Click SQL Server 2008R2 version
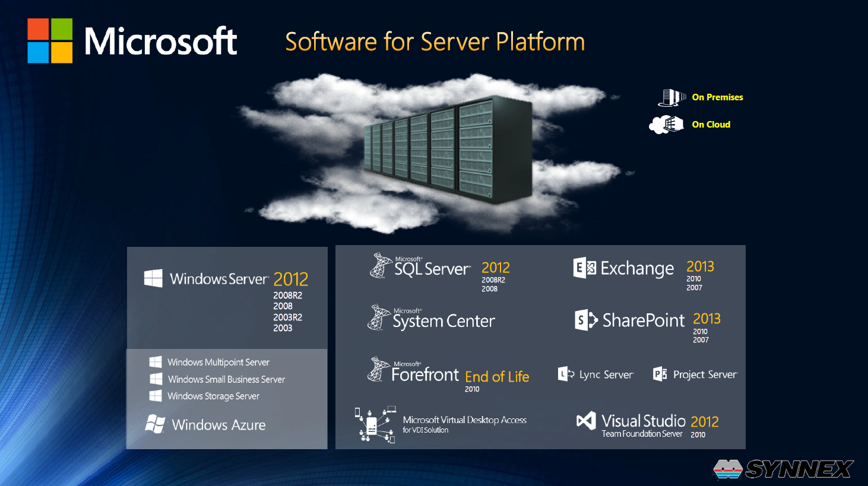Image resolution: width=868 pixels, height=486 pixels. pos(493,280)
